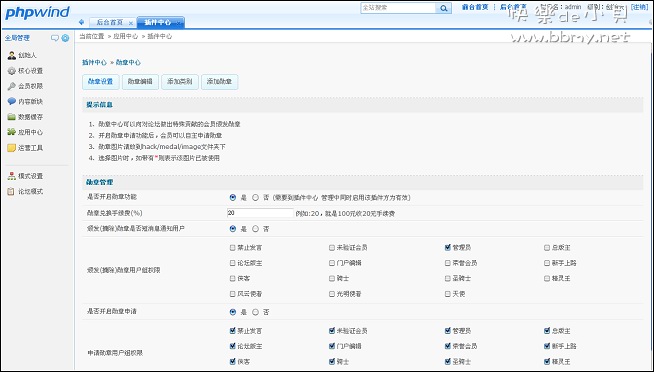Open 创始人 in the sidebar

pos(23,55)
